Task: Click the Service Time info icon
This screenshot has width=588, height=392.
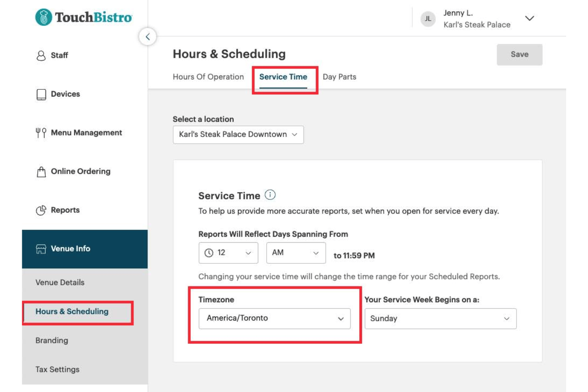Action: coord(270,195)
